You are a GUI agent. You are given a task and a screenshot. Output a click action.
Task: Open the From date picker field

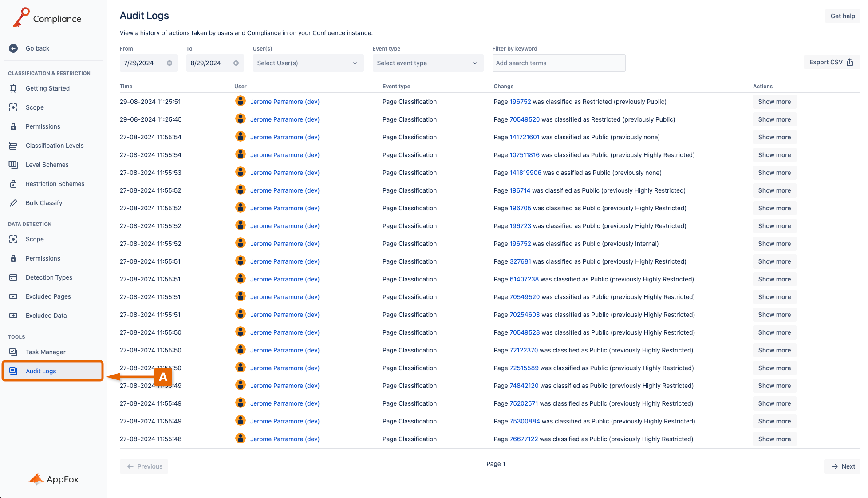(142, 63)
